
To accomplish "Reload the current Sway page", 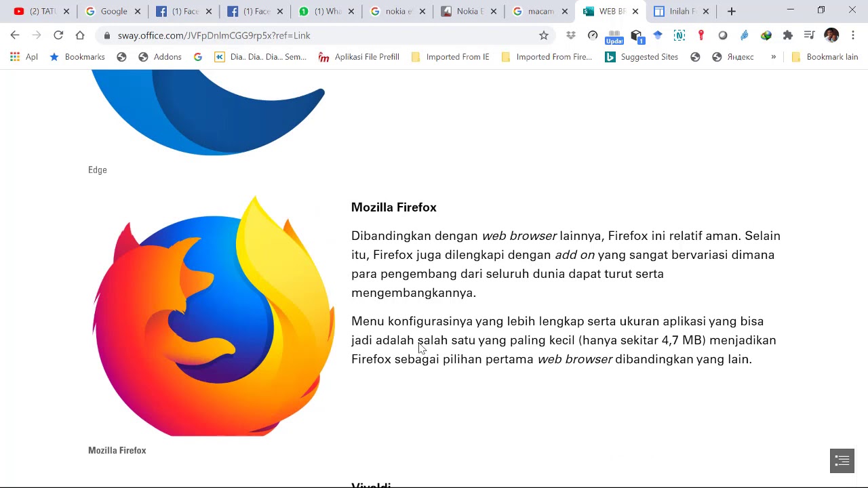I will [x=58, y=35].
